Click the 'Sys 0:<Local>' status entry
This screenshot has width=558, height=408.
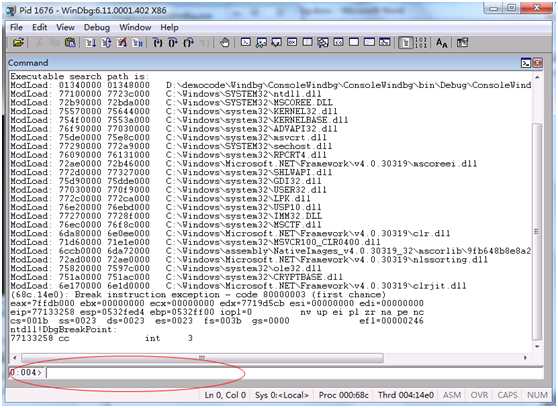tap(282, 395)
